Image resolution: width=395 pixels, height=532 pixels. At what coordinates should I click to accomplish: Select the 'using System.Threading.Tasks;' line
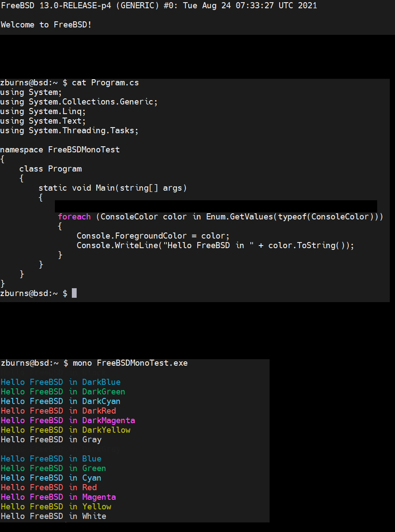point(69,131)
